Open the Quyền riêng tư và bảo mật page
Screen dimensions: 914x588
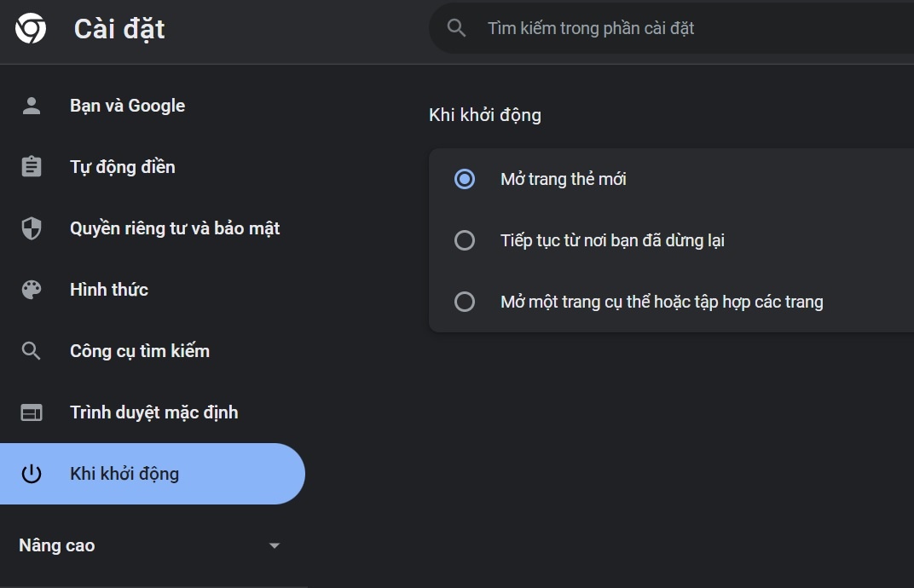[174, 228]
